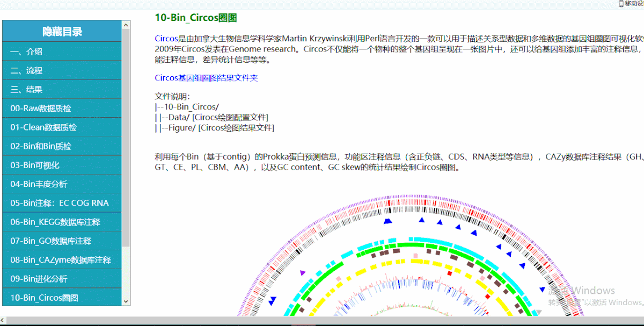Open Circos基因组圈图结果文件夹 link
The height and width of the screenshot is (326, 644).
(x=206, y=78)
